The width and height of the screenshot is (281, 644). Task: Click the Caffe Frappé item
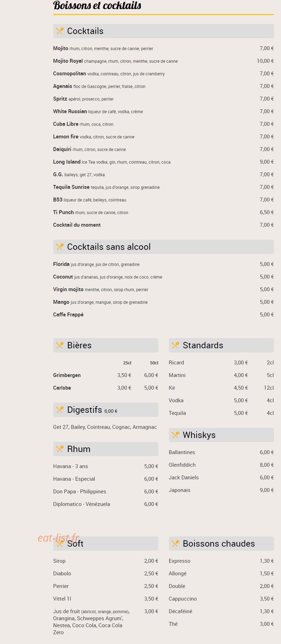pyautogui.click(x=68, y=315)
